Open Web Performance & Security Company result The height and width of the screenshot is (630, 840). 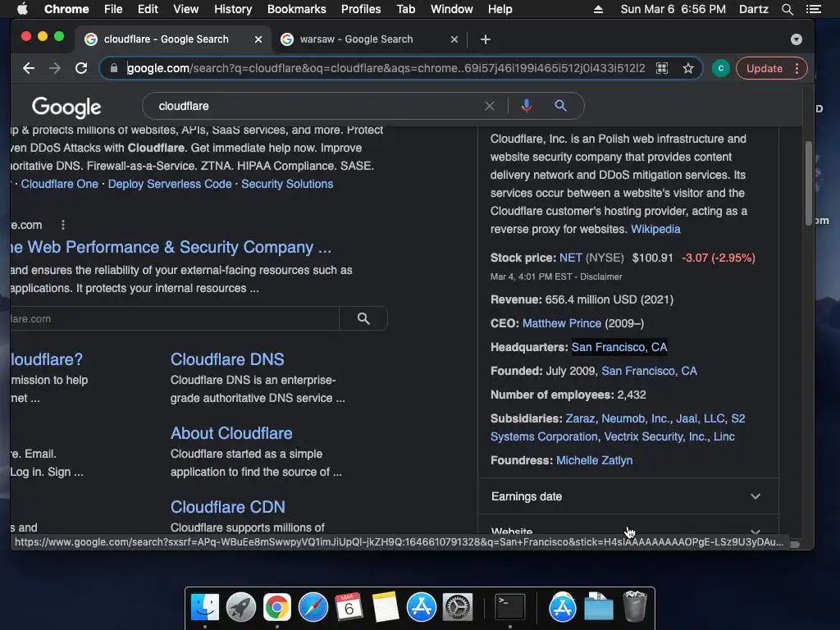(x=171, y=247)
